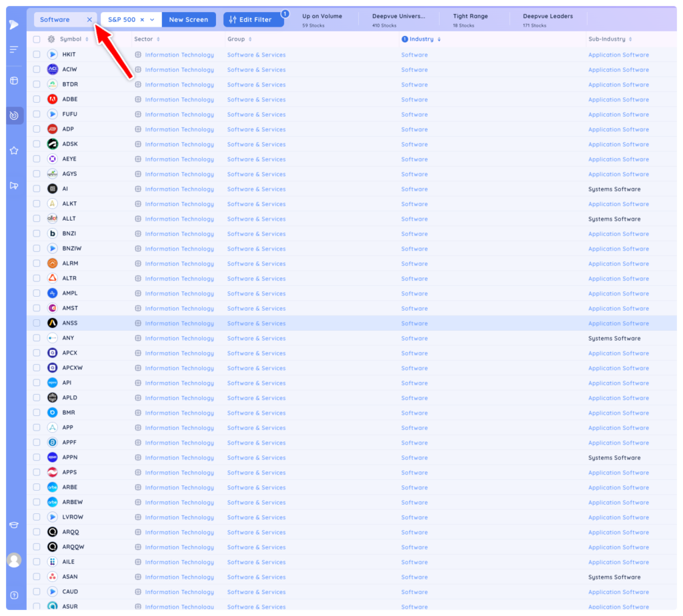
Task: Open the Deepvue logo home icon
Action: point(14,25)
